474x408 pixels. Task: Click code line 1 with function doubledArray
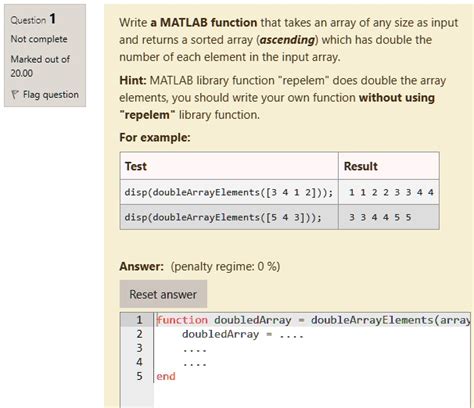(x=313, y=320)
